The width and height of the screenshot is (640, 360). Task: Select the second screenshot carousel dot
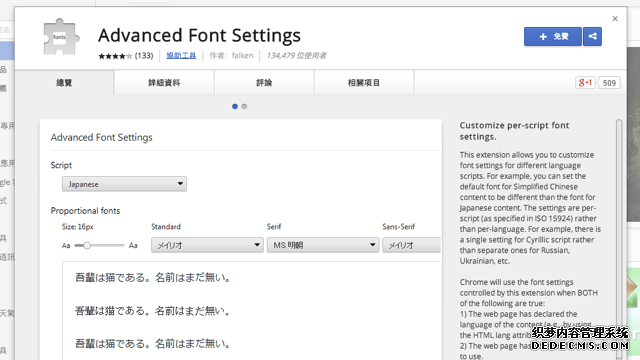coord(244,107)
